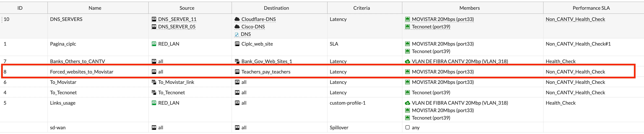Select the Forced_websites_to_Movistar rule name
The height and width of the screenshot is (134, 644).
click(81, 72)
